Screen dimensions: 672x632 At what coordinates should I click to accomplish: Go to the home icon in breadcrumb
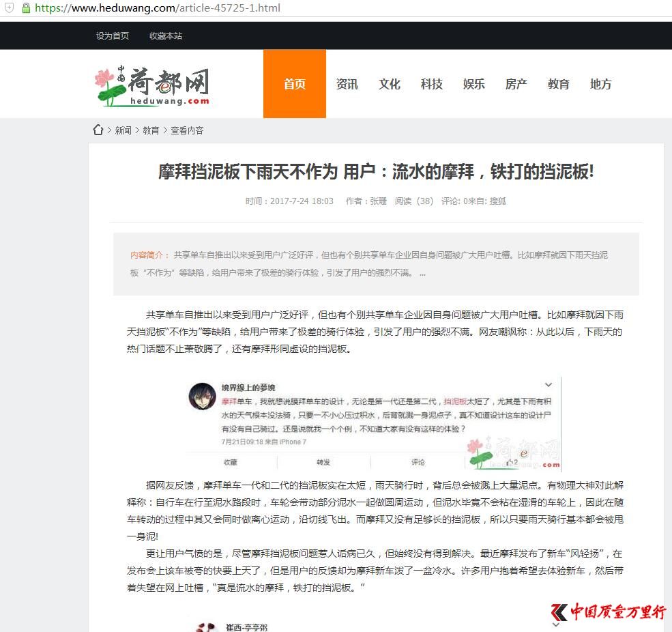tap(98, 130)
